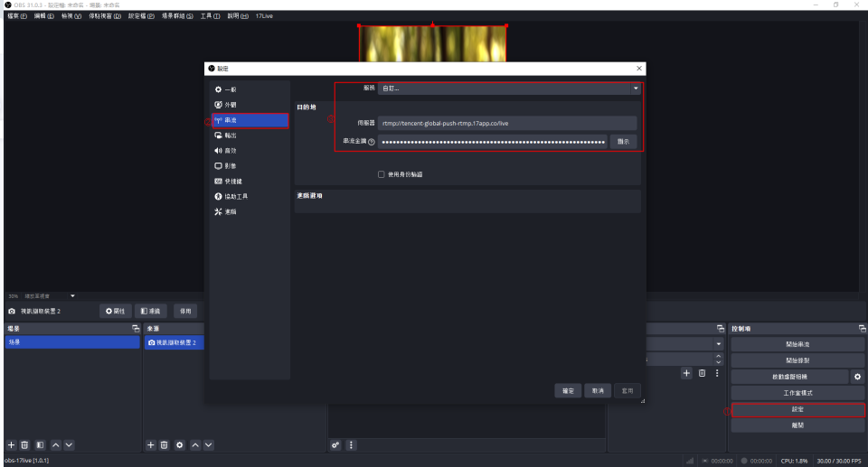Open the 17Live menu in menu bar

(x=264, y=16)
